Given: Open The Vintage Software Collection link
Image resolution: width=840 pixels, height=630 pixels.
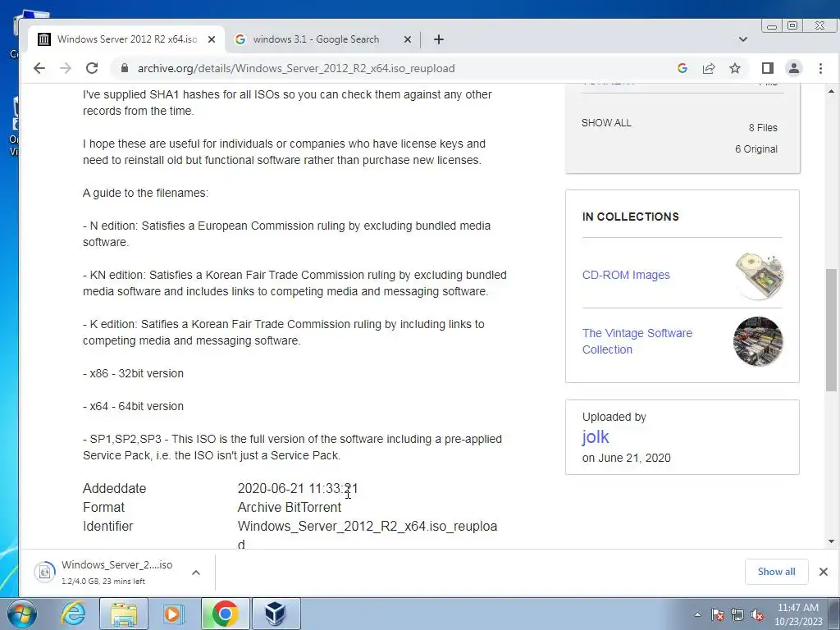Looking at the screenshot, I should (x=637, y=341).
